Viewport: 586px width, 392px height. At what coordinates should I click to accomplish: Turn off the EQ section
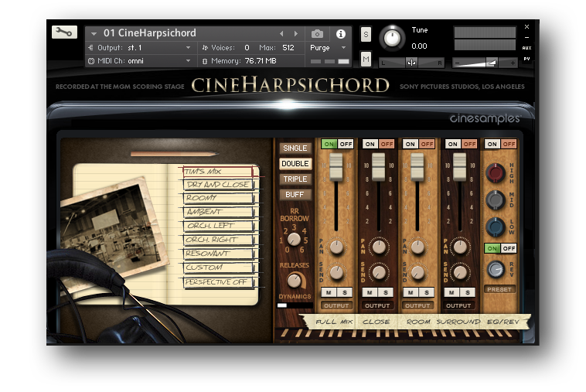pyautogui.click(x=509, y=145)
